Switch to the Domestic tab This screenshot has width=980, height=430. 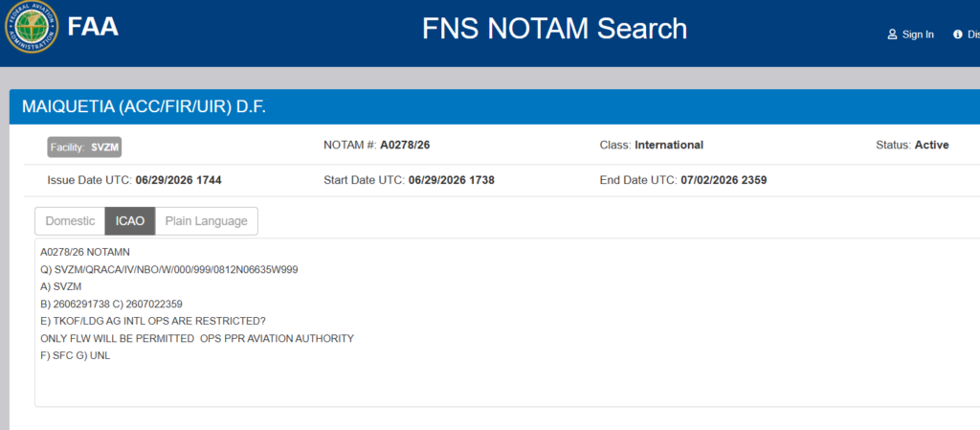[70, 221]
